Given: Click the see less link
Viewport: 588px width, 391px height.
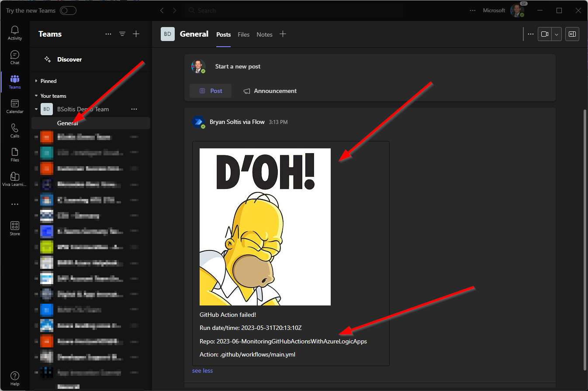Looking at the screenshot, I should click(x=202, y=370).
